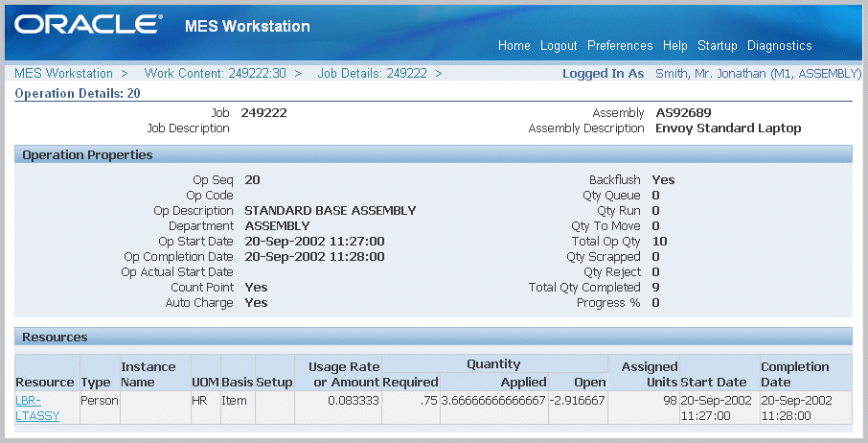
Task: Click the Required quantity column header
Action: (x=410, y=382)
